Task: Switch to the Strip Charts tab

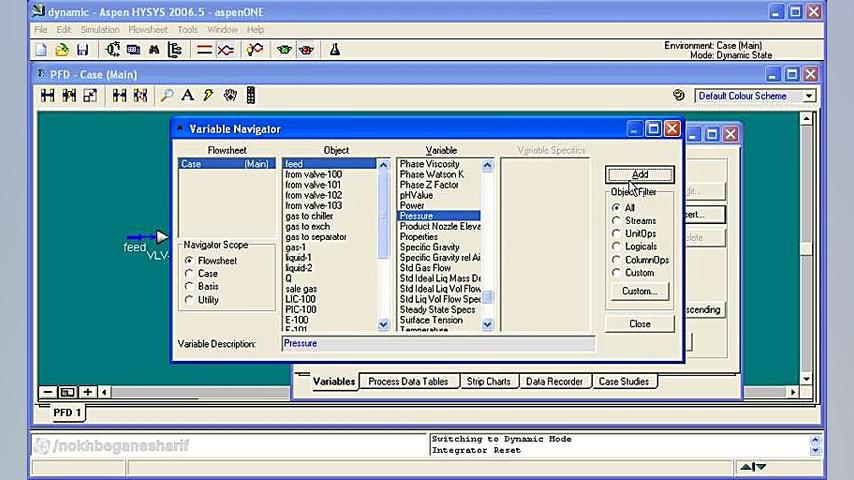Action: tap(488, 381)
